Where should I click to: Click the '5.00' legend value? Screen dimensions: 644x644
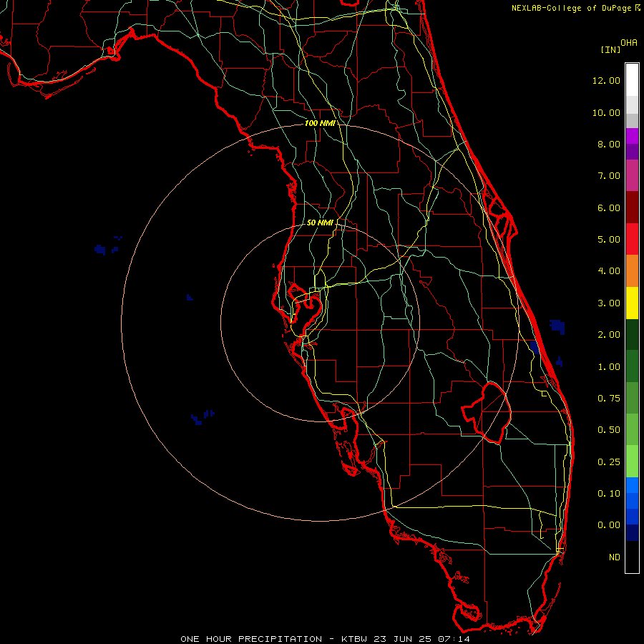coord(609,240)
